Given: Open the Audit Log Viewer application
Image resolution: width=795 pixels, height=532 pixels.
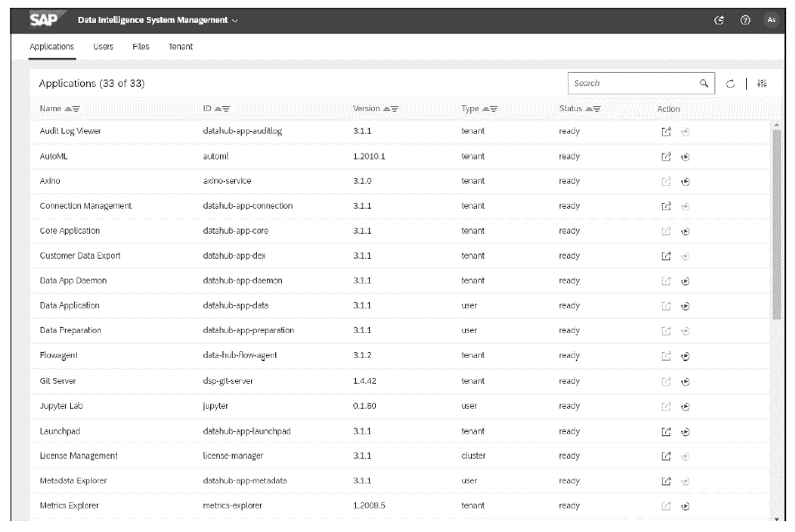Looking at the screenshot, I should click(x=666, y=132).
